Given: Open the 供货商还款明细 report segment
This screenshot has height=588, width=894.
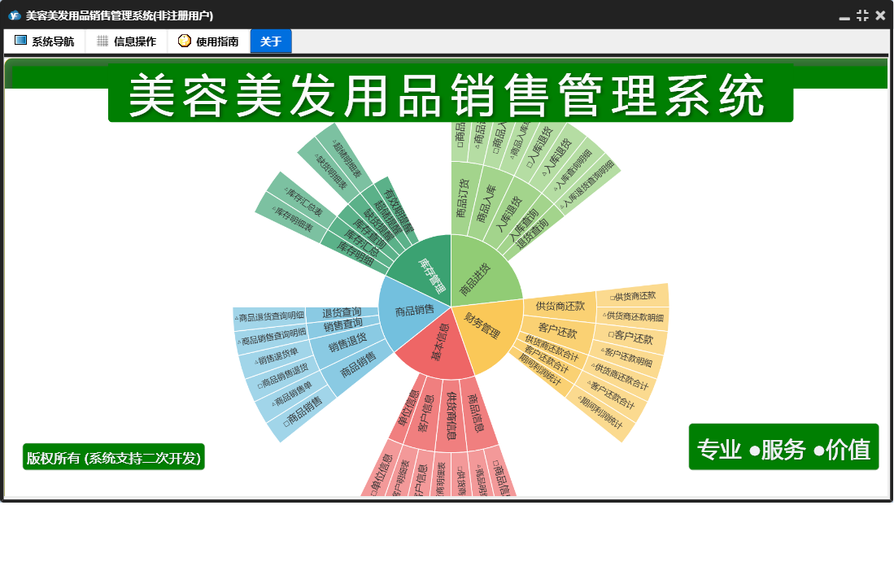Looking at the screenshot, I should point(634,317).
